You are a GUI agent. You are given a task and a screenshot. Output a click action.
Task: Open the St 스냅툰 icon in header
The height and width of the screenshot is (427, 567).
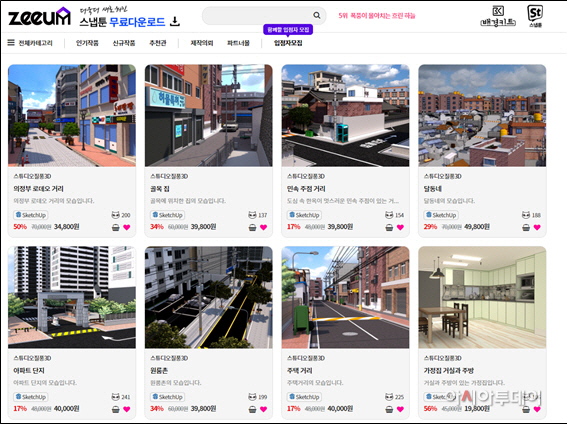click(535, 16)
